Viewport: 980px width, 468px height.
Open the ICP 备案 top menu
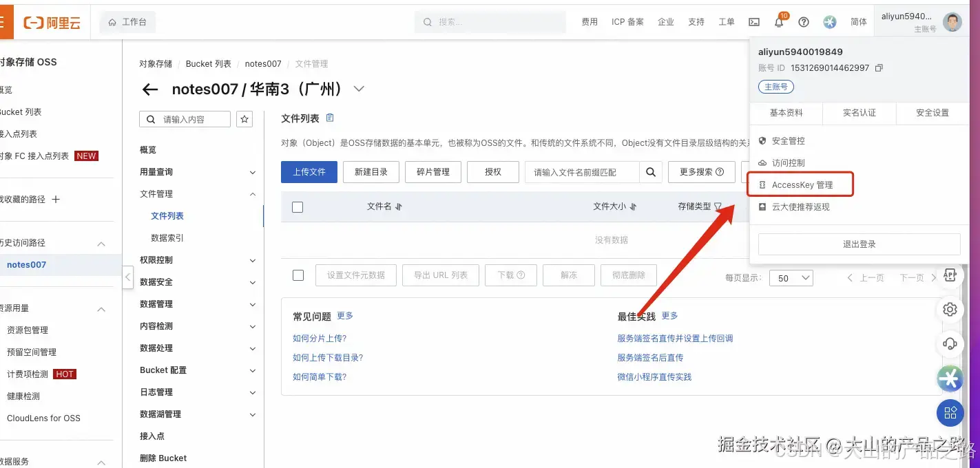tap(627, 22)
